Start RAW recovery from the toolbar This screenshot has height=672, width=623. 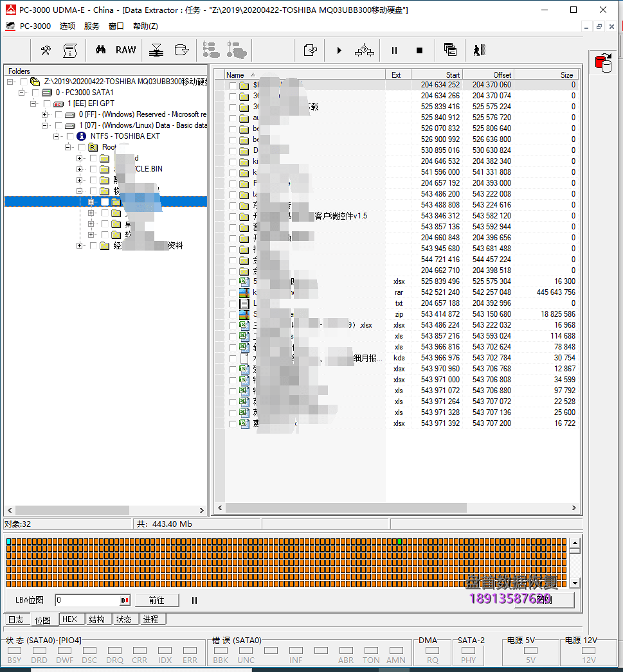(x=125, y=50)
